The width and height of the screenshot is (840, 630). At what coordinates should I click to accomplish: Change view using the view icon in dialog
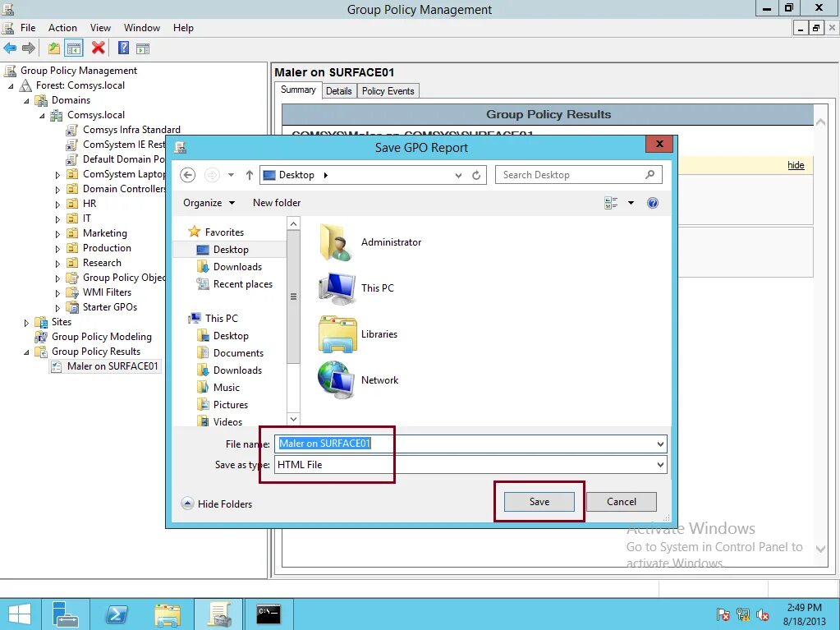pyautogui.click(x=611, y=203)
